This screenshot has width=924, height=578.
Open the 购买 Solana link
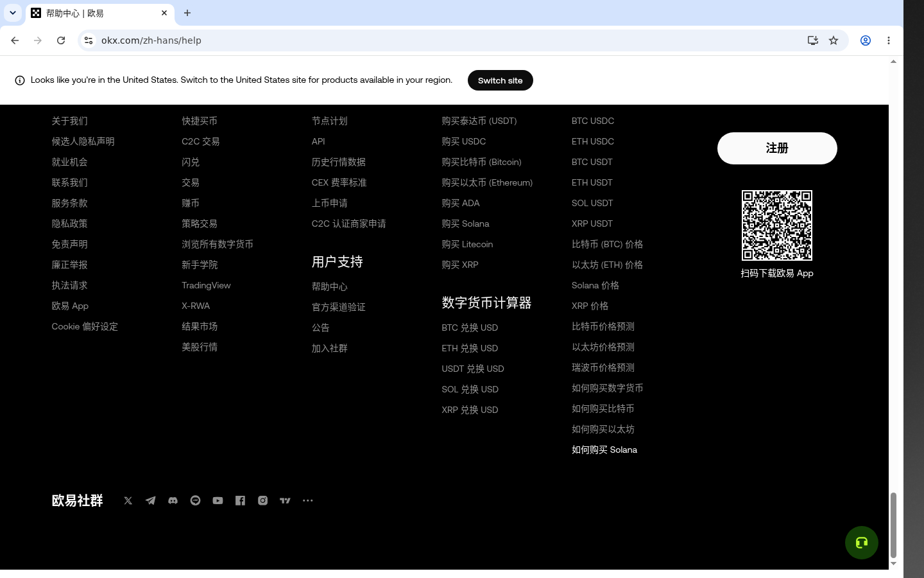coord(466,223)
